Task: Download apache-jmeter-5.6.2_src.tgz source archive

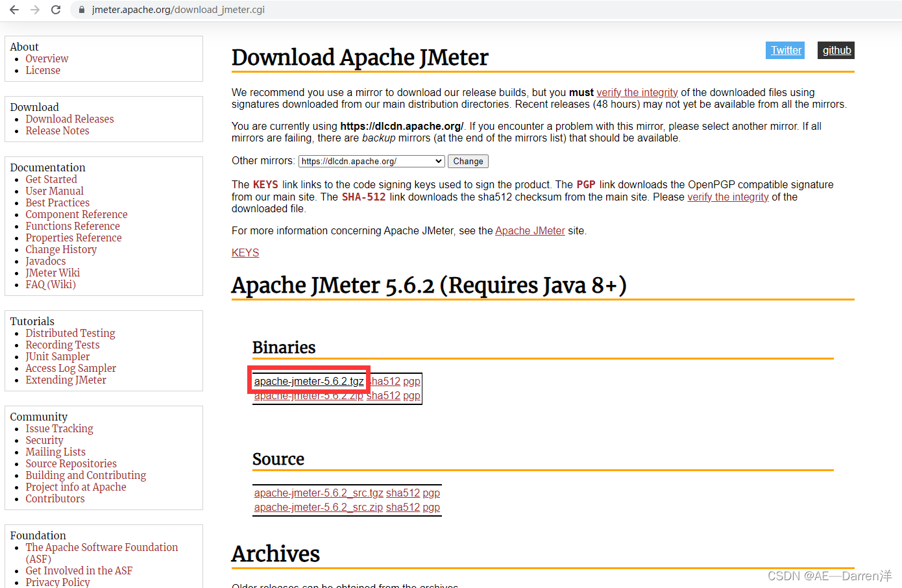Action: [318, 493]
